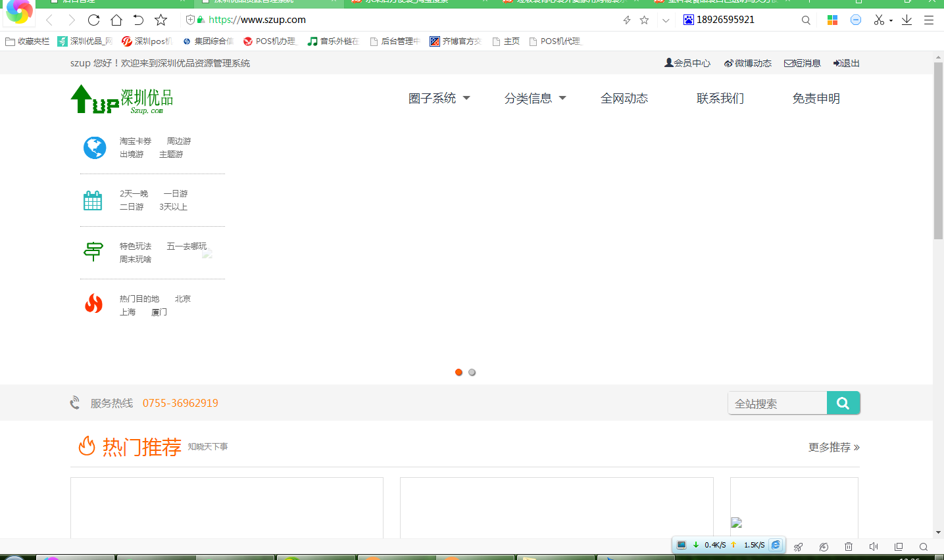944x560 pixels.
Task: Open the browser hamburger main menu
Action: [929, 20]
